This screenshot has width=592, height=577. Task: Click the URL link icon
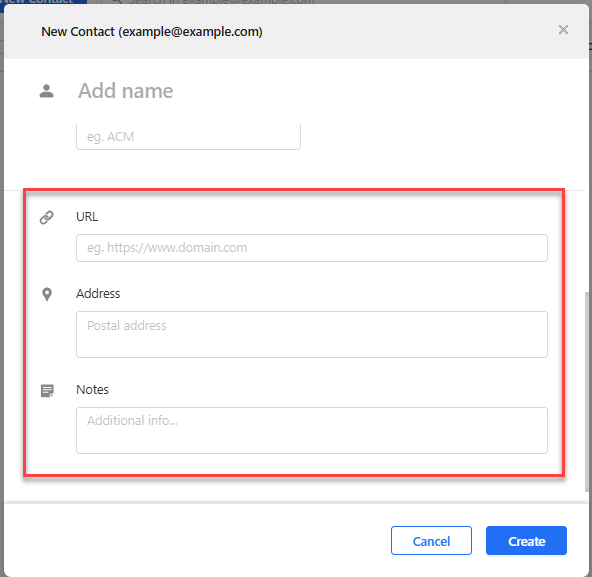(47, 217)
